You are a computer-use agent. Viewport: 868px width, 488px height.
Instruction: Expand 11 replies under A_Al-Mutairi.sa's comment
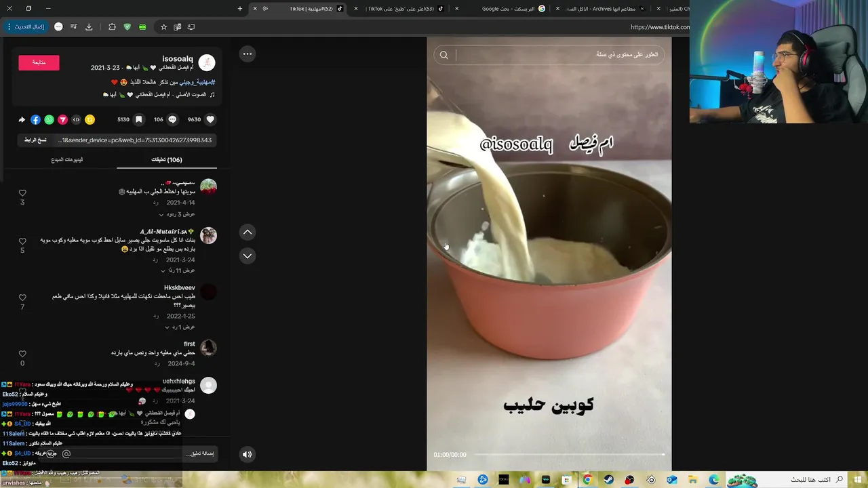177,270
